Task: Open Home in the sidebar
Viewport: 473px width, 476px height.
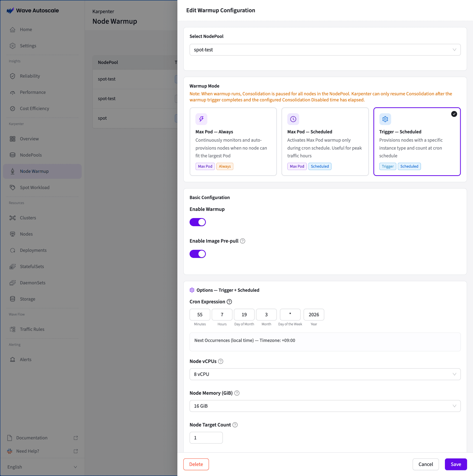Action: pos(42,30)
